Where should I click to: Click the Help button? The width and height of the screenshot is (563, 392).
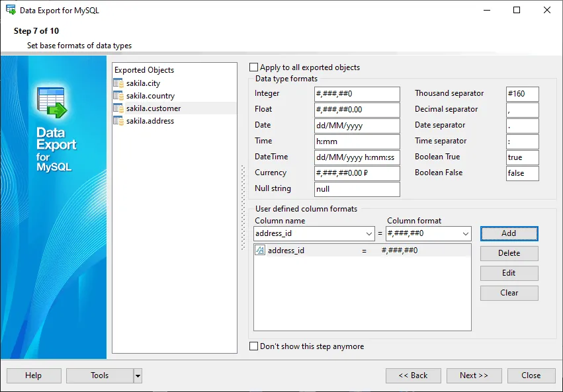click(x=34, y=375)
